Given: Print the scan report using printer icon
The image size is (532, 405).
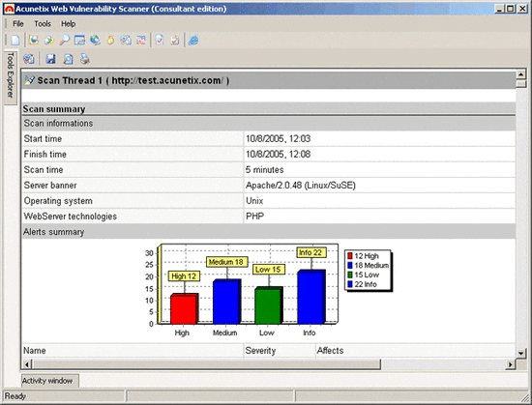Looking at the screenshot, I should point(85,59).
